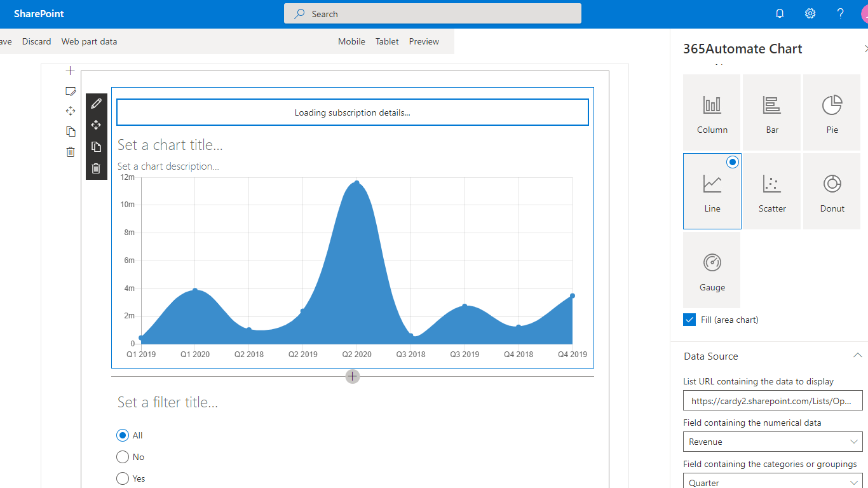
Task: Collapse the Data Source section
Action: click(x=857, y=356)
